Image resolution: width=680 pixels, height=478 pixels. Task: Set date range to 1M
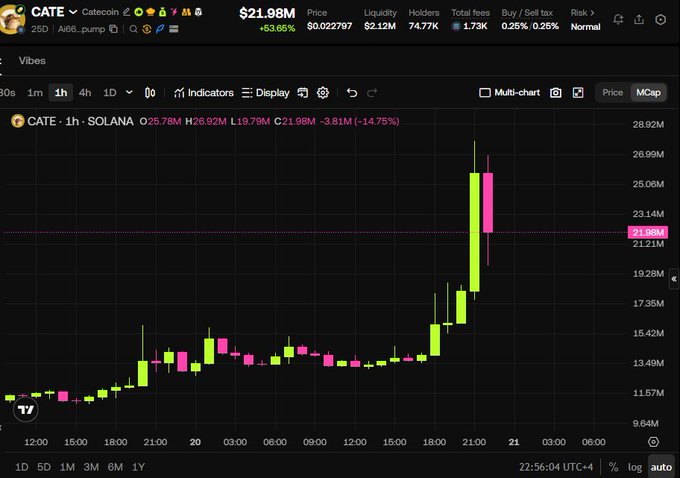click(x=67, y=467)
